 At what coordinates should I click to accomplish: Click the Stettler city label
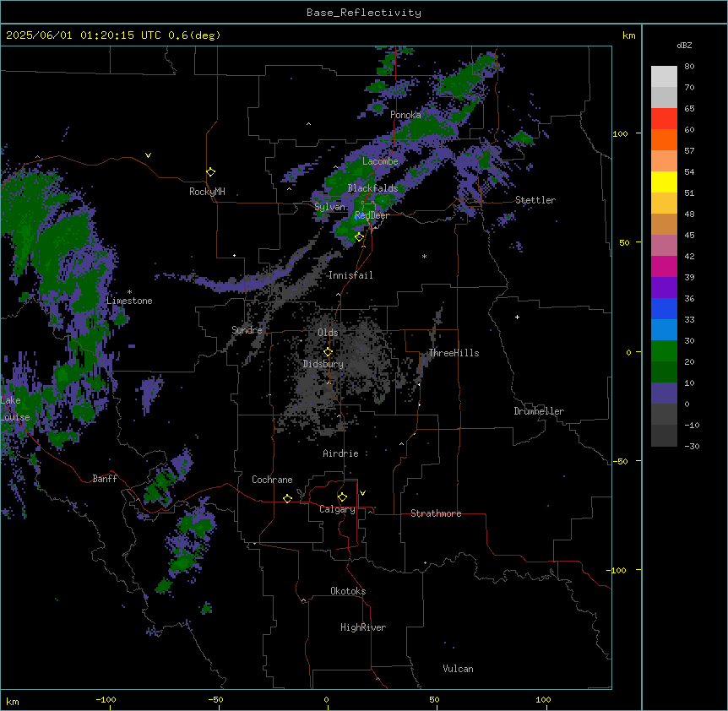(535, 200)
